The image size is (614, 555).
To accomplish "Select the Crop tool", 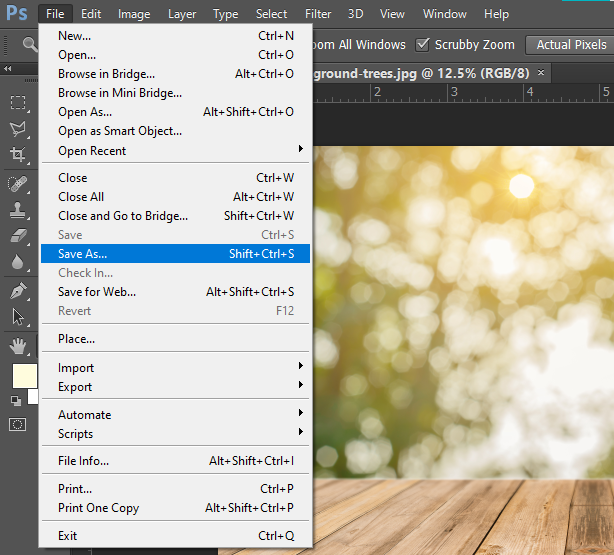I will (18, 154).
